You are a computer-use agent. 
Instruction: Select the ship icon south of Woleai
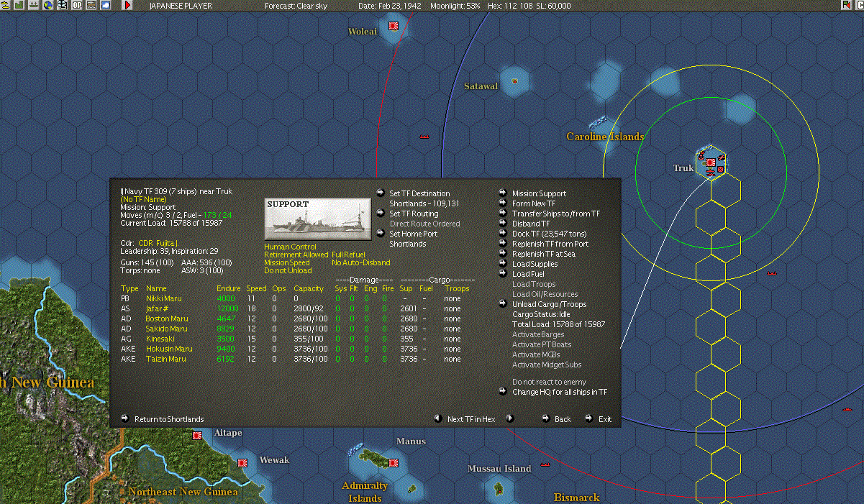[x=424, y=136]
